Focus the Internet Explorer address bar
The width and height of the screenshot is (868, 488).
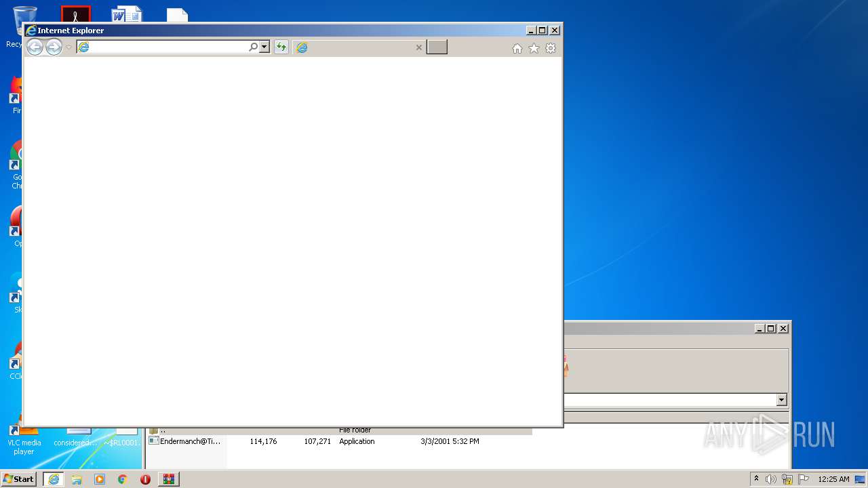pos(163,47)
